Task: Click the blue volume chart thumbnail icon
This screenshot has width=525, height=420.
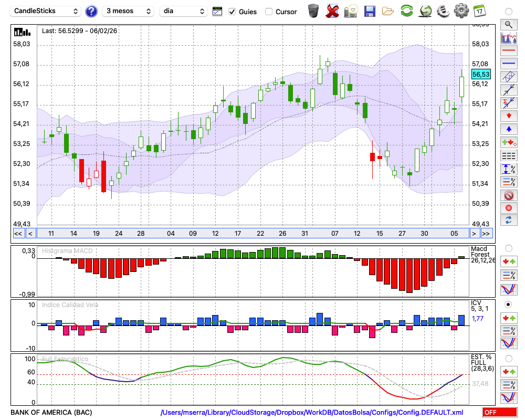Action: click(x=509, y=37)
